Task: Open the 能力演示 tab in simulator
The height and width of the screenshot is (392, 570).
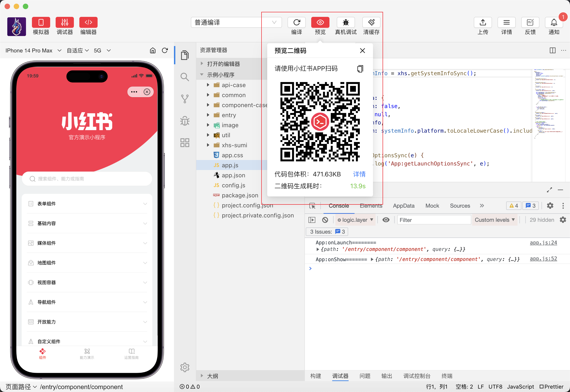Action: [x=87, y=354]
